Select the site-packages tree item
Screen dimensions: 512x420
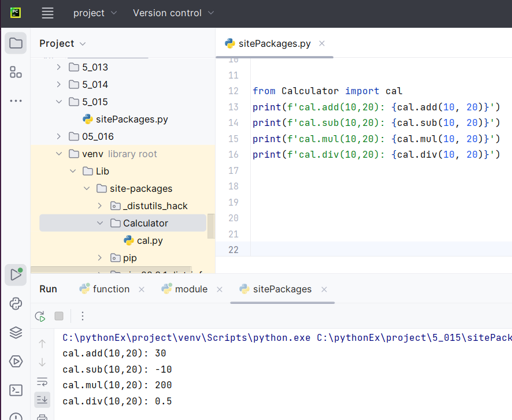tap(134, 189)
